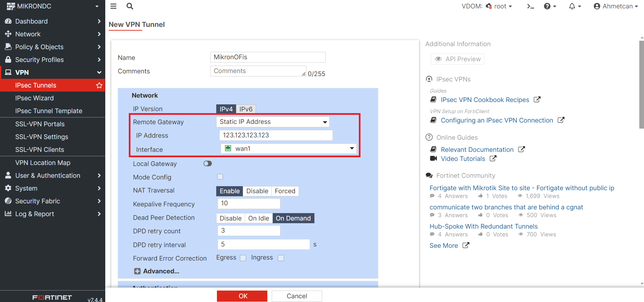Screen dimensions: 644x302
Task: Toggle the IPsec Tunnels favorite star
Action: pos(99,85)
